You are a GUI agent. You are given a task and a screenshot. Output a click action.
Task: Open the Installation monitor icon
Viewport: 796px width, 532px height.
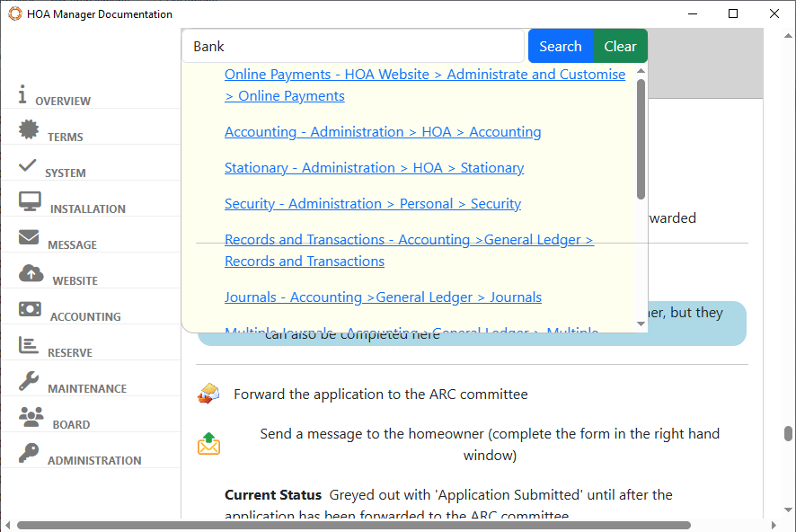coord(30,202)
